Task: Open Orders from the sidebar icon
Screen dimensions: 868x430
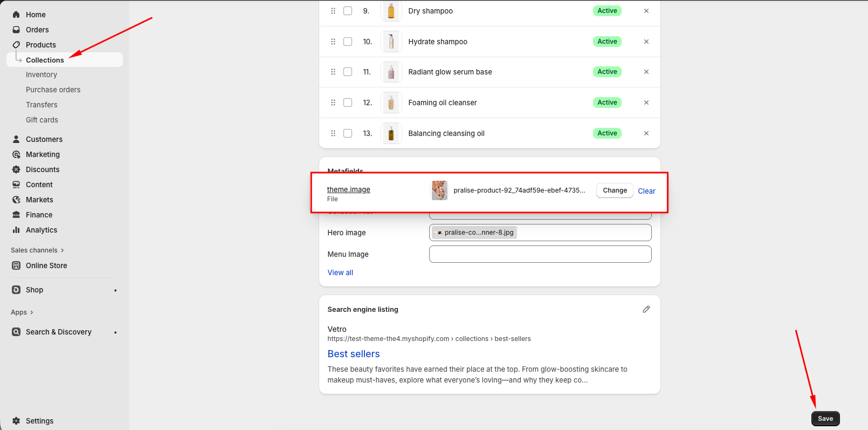Action: 16,30
